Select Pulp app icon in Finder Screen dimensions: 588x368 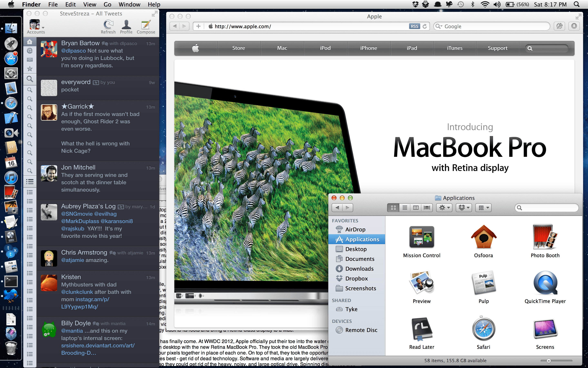pyautogui.click(x=483, y=283)
